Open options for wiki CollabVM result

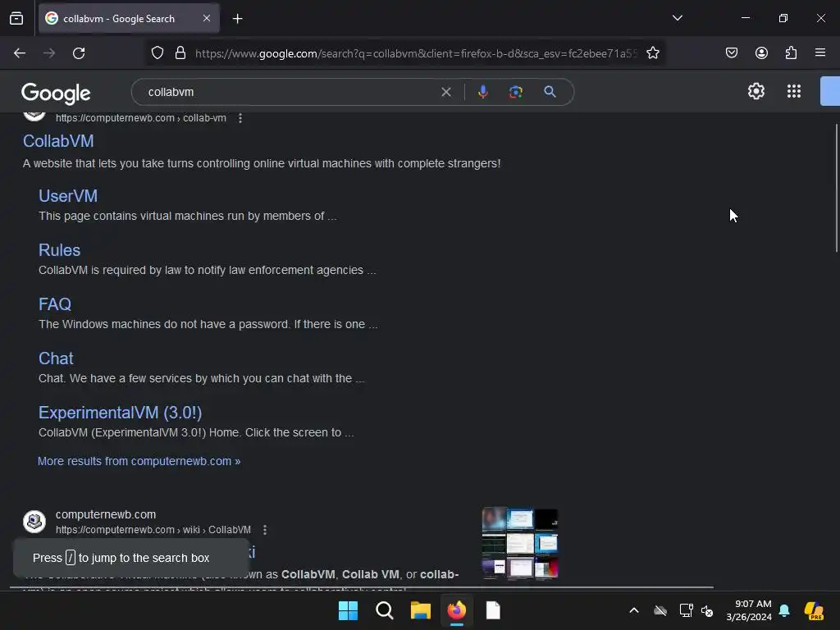(265, 530)
